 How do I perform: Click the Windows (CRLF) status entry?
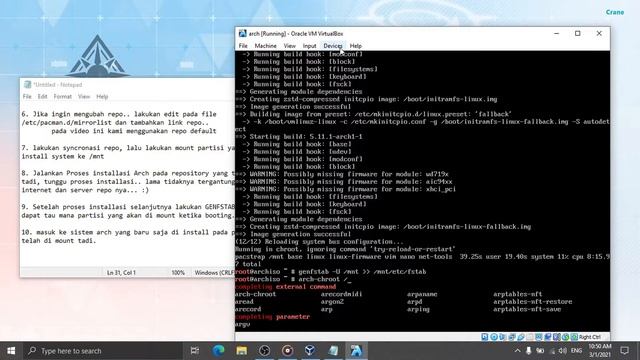214,272
